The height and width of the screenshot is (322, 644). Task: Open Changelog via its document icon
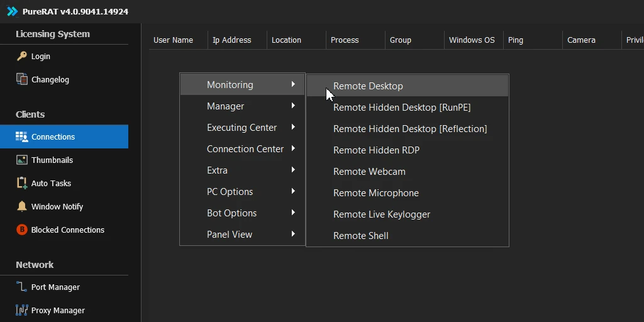coord(22,79)
